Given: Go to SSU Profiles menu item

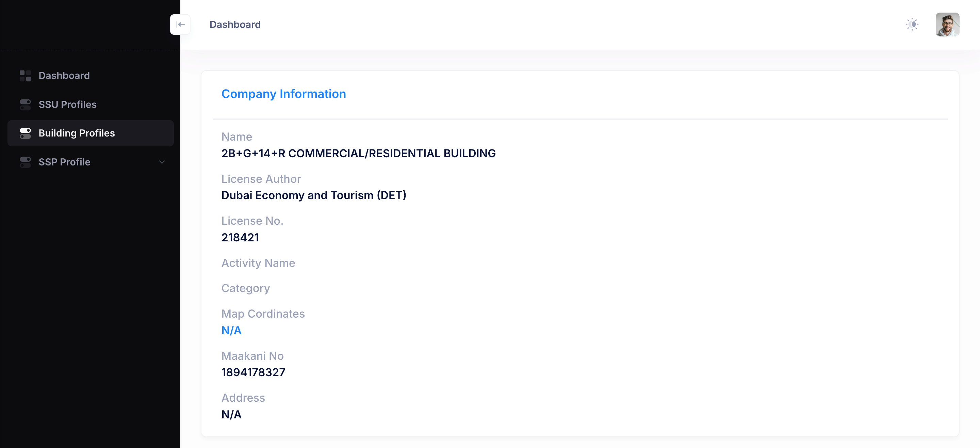Looking at the screenshot, I should (x=67, y=104).
